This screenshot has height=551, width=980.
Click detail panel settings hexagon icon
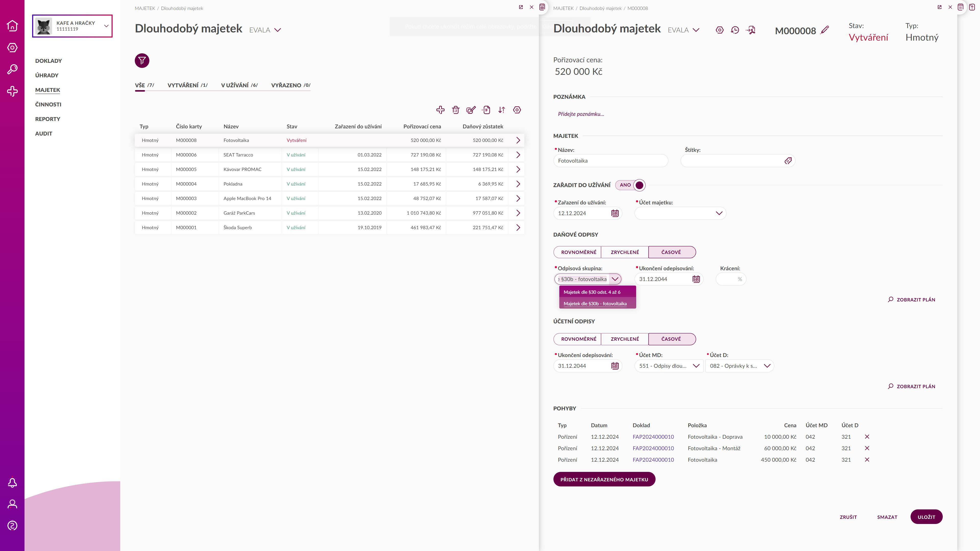click(719, 30)
